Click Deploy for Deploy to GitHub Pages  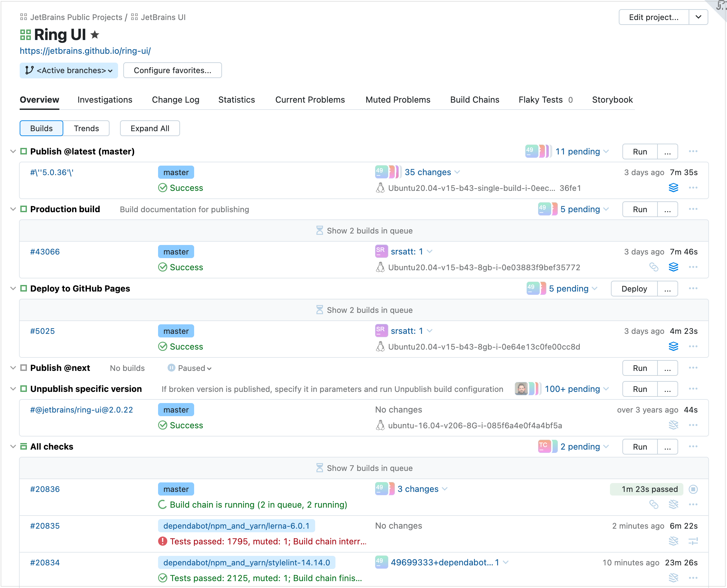(x=634, y=288)
